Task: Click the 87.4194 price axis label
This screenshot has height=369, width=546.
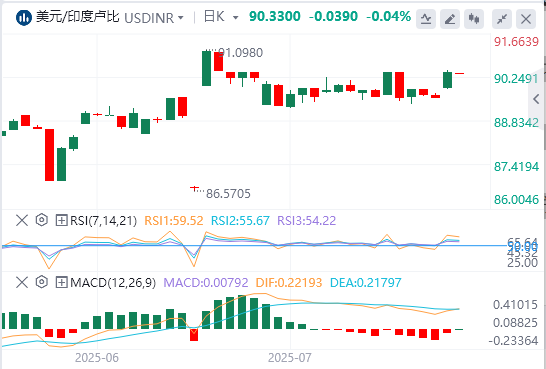Action: point(516,167)
